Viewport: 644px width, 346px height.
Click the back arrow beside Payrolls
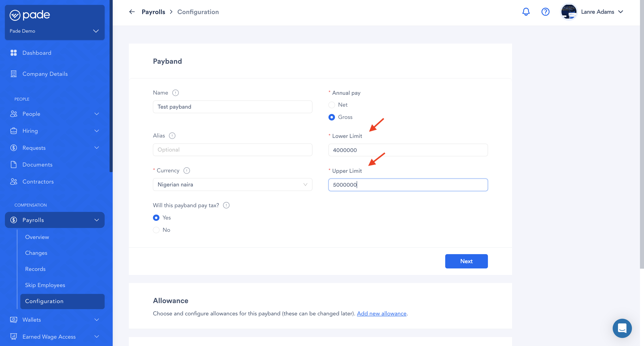pyautogui.click(x=132, y=12)
